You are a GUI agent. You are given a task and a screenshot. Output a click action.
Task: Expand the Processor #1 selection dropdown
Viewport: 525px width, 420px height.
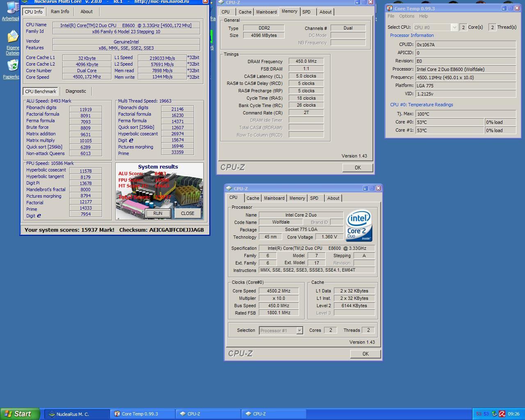pyautogui.click(x=299, y=331)
